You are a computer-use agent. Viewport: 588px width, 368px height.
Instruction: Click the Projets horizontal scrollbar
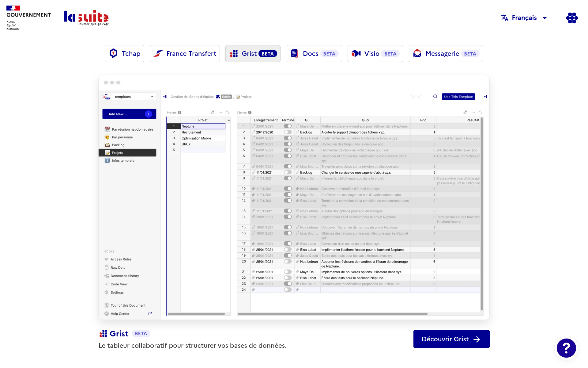click(x=196, y=314)
